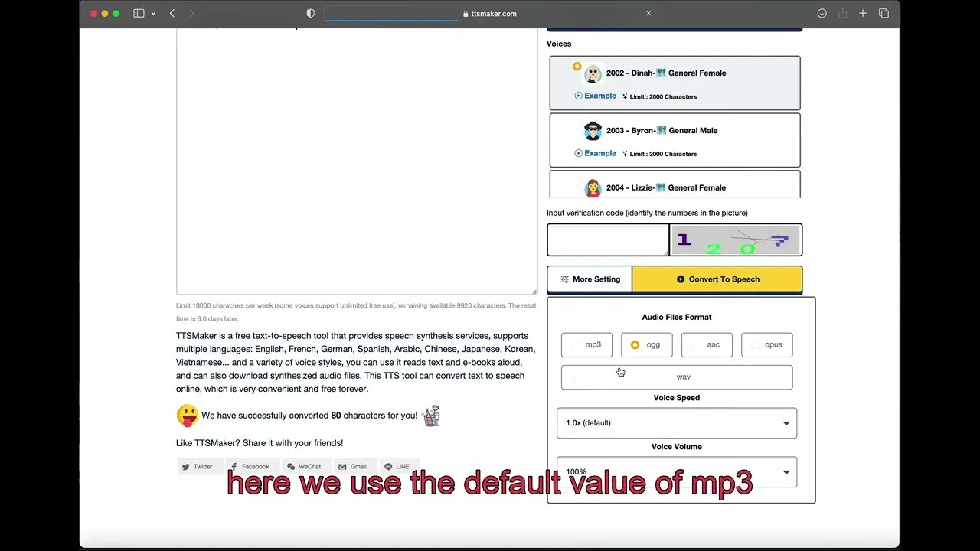Choose wav audio format

[677, 377]
